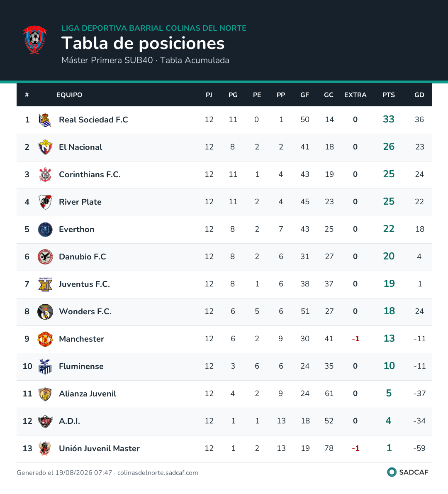Select Wonders F.C. black crest

click(x=45, y=312)
